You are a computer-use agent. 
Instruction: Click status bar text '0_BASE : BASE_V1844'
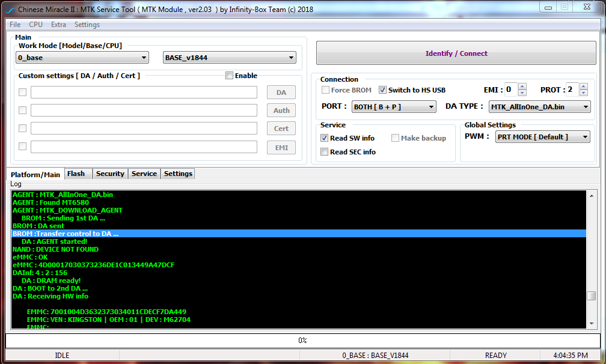coord(375,356)
